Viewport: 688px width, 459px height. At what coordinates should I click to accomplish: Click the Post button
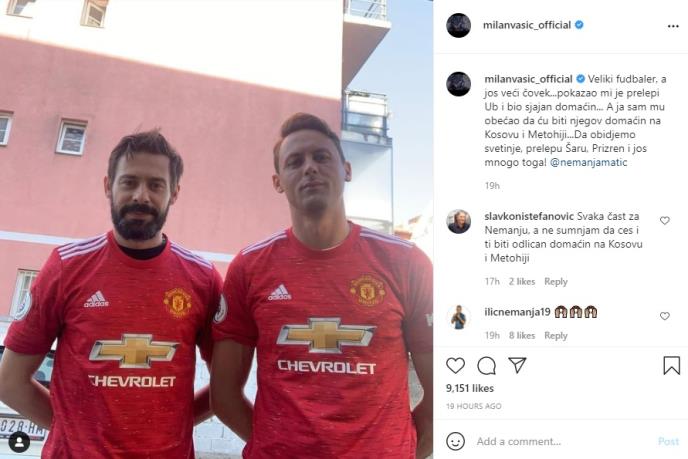(x=668, y=441)
